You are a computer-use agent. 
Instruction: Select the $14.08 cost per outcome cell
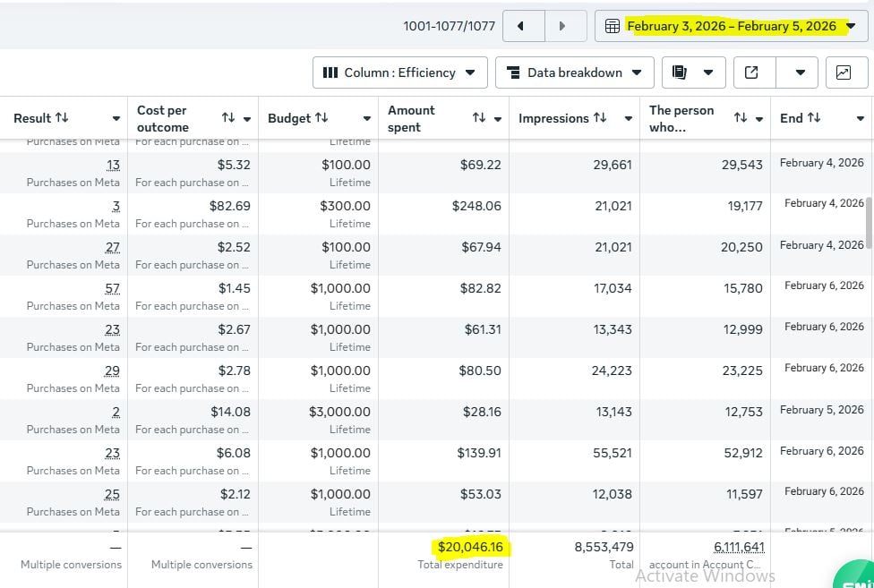230,412
